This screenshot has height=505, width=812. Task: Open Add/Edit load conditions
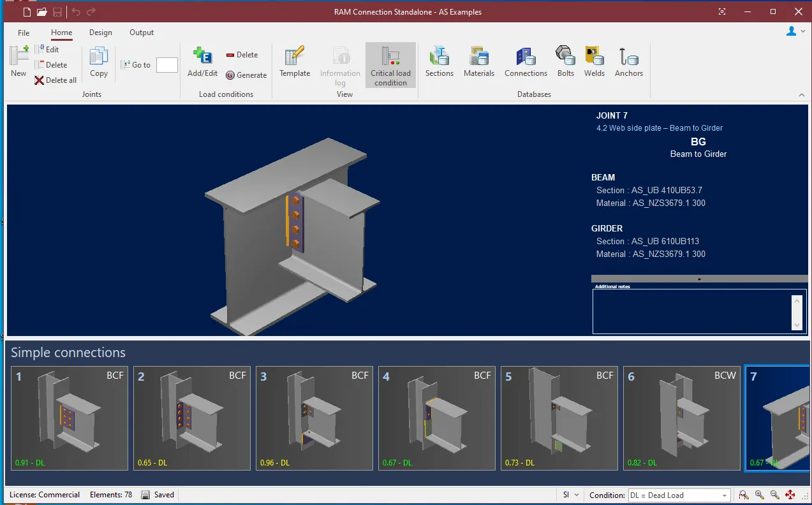tap(203, 61)
